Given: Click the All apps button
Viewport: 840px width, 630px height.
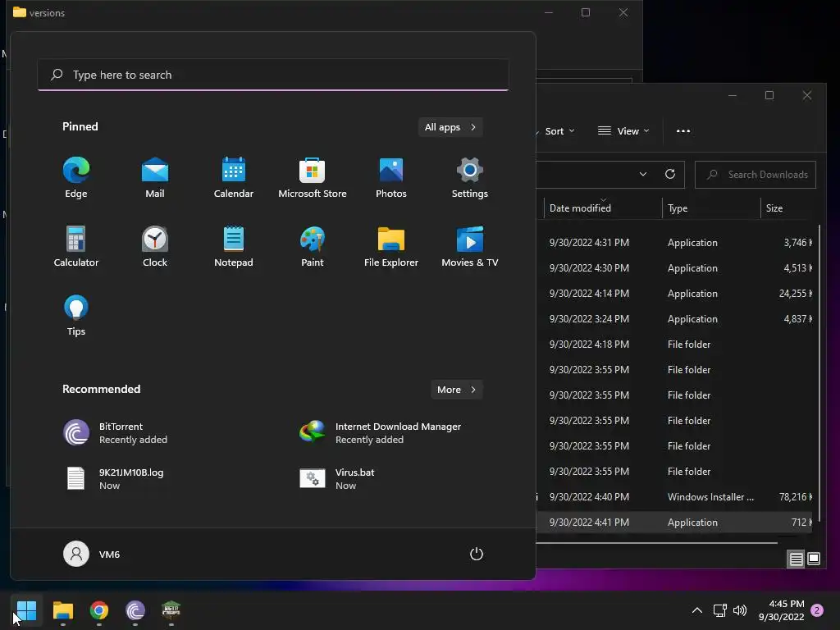Looking at the screenshot, I should point(450,127).
